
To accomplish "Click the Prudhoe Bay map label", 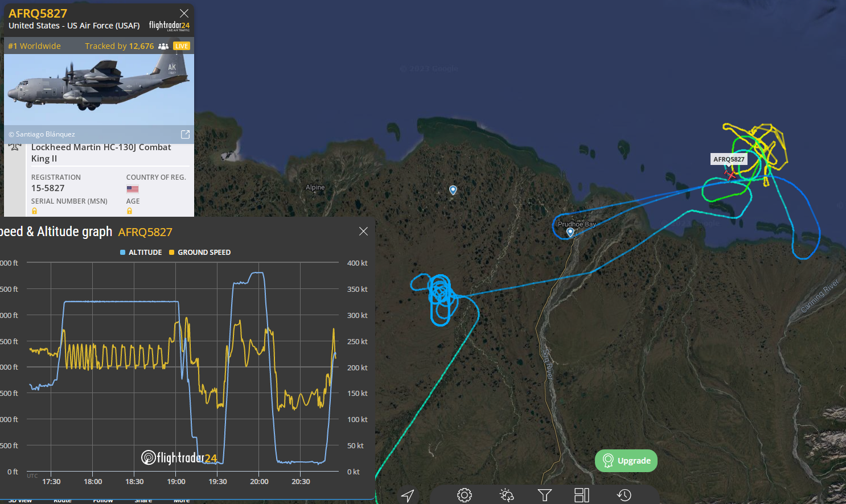I will [577, 224].
